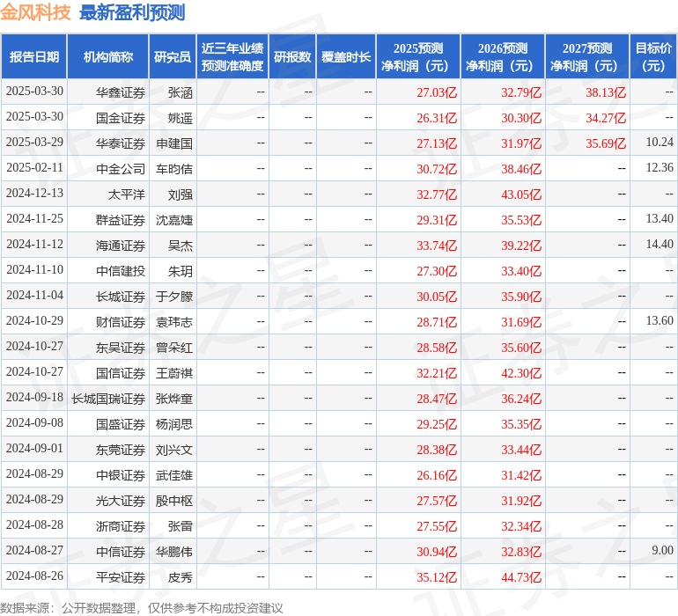The width and height of the screenshot is (678, 616).
Task: Click the 数据来源 footnote text
Action: 142,608
